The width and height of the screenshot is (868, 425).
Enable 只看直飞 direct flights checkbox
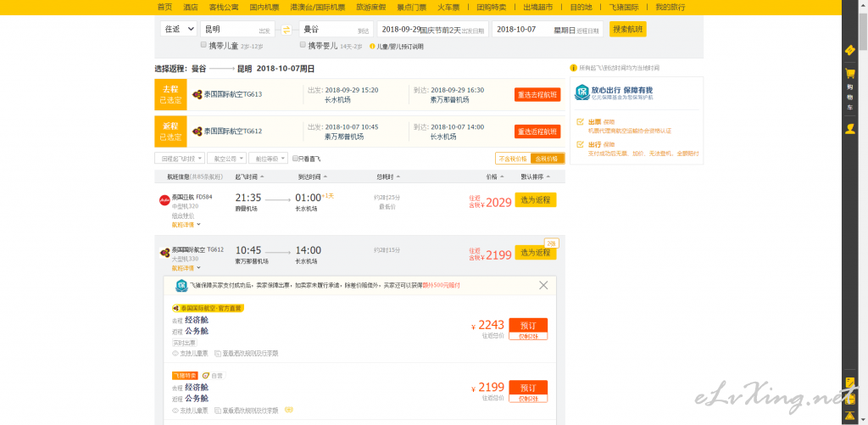pyautogui.click(x=295, y=159)
